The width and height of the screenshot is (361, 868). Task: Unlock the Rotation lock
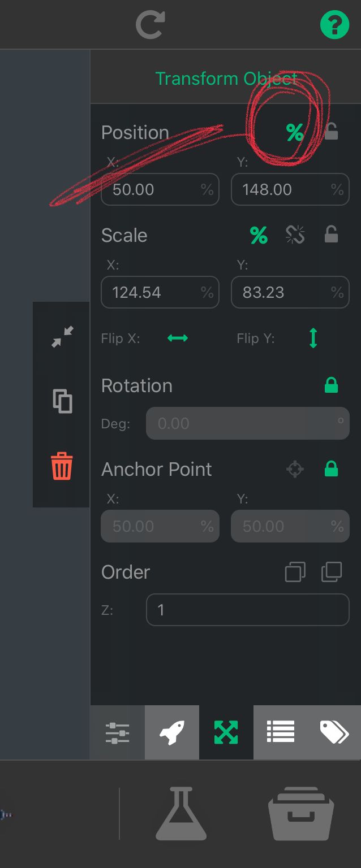click(331, 385)
